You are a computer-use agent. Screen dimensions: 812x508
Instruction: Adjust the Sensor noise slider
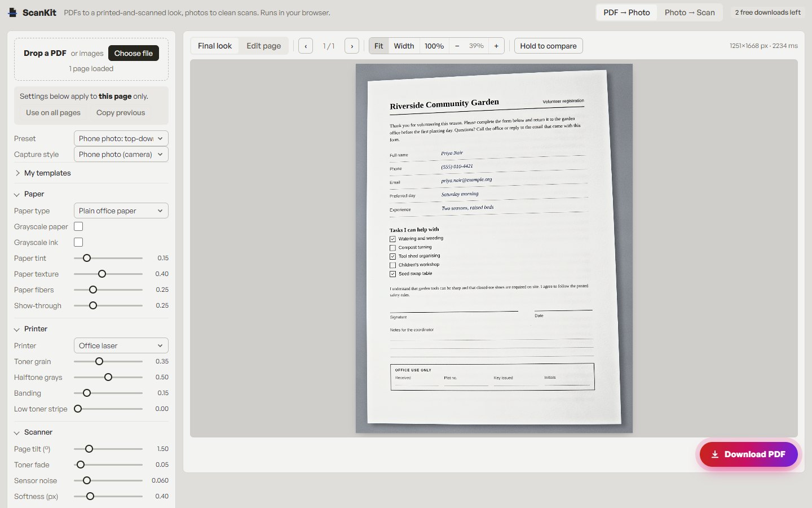[x=108, y=480]
